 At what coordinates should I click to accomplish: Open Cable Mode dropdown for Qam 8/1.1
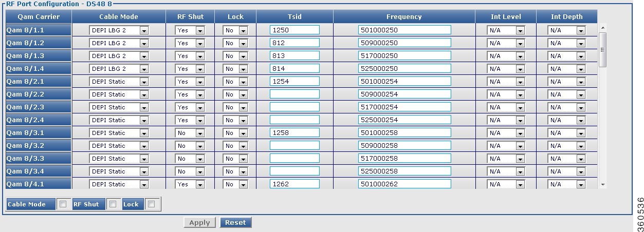[119, 30]
